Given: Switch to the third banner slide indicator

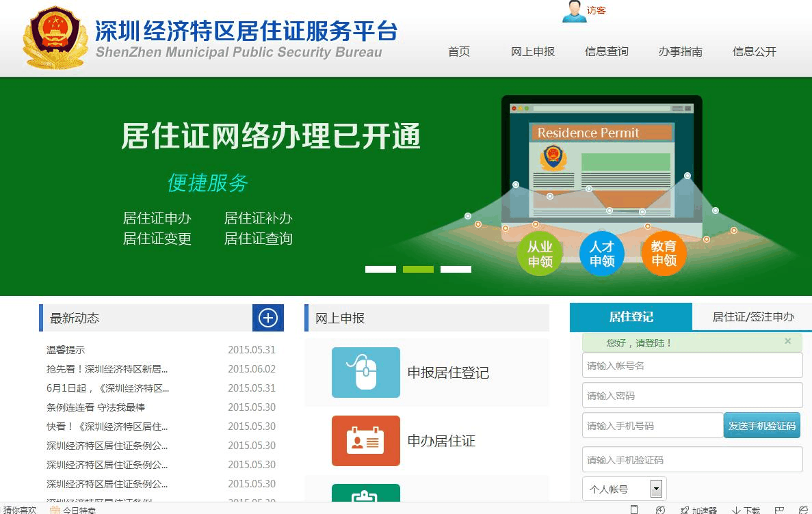Looking at the screenshot, I should (x=456, y=269).
